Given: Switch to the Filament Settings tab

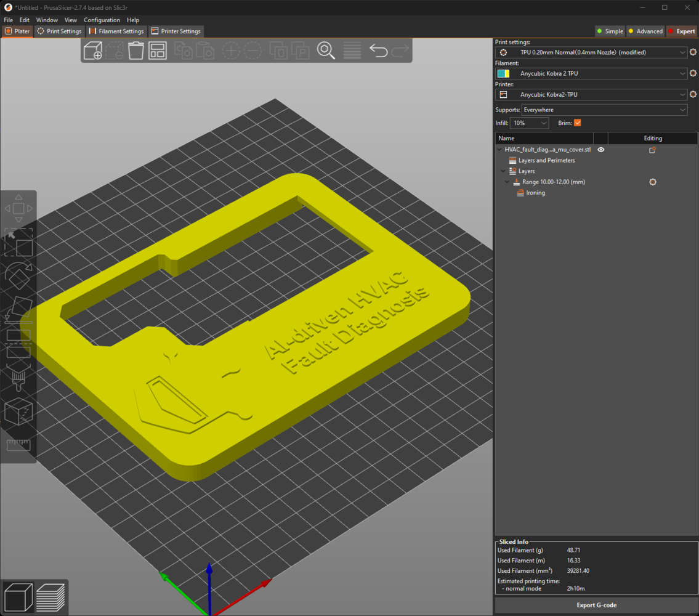Looking at the screenshot, I should 116,31.
